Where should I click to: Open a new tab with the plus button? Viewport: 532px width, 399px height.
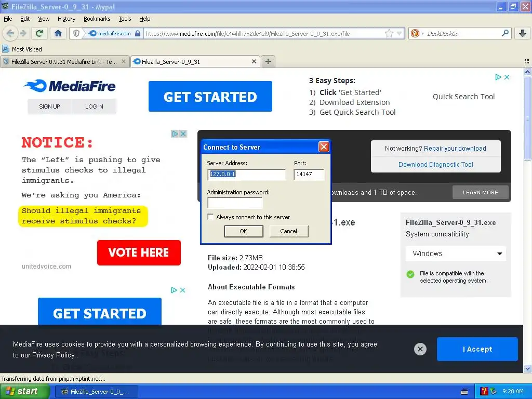[268, 61]
